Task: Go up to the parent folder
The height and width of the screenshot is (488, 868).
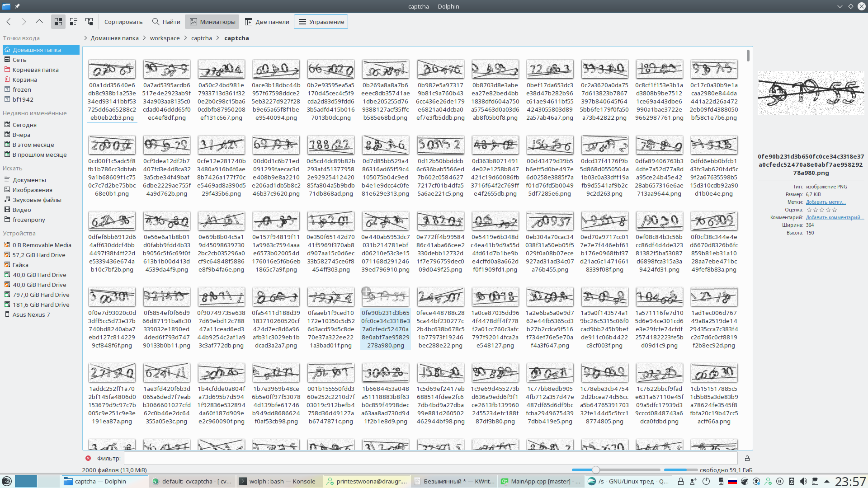Action: pyautogui.click(x=39, y=22)
